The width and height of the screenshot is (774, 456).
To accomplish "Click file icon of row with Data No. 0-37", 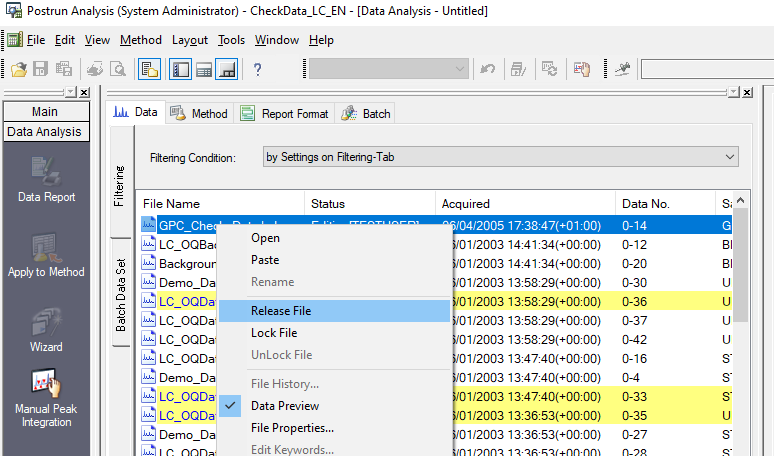I will pos(148,320).
